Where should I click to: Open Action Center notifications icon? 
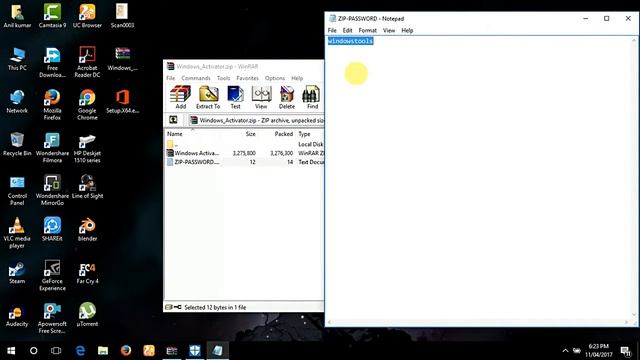[626, 351]
